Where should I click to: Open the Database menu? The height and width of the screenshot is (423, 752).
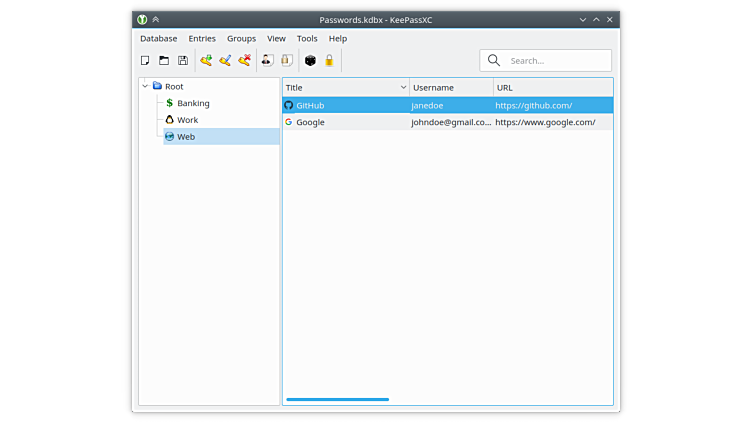(x=158, y=38)
